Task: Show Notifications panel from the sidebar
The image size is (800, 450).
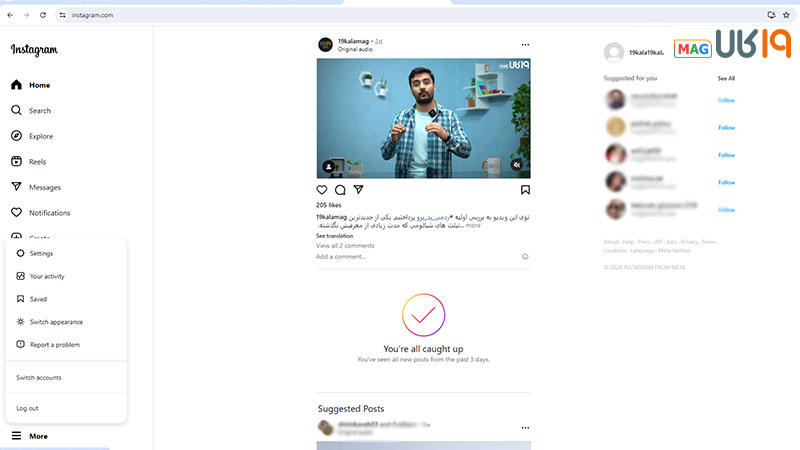Action: click(x=49, y=213)
